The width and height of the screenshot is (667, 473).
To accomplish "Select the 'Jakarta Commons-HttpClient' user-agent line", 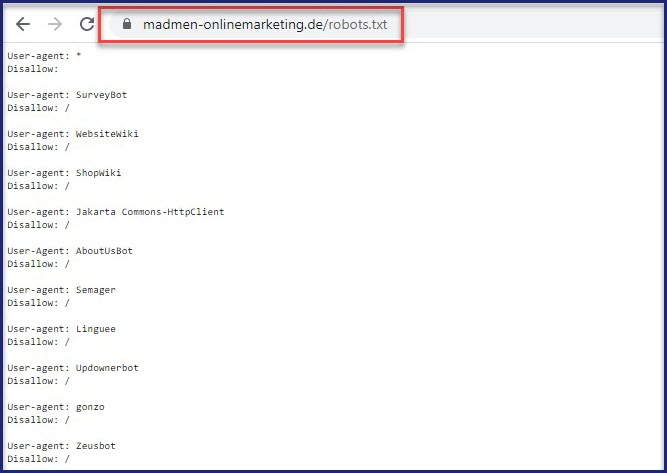I will pos(116,212).
